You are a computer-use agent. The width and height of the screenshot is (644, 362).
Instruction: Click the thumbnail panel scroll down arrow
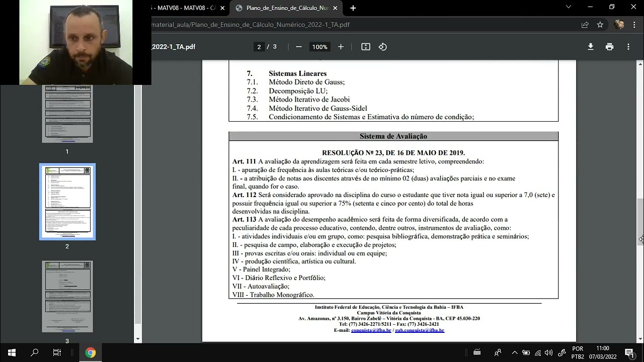[138, 339]
